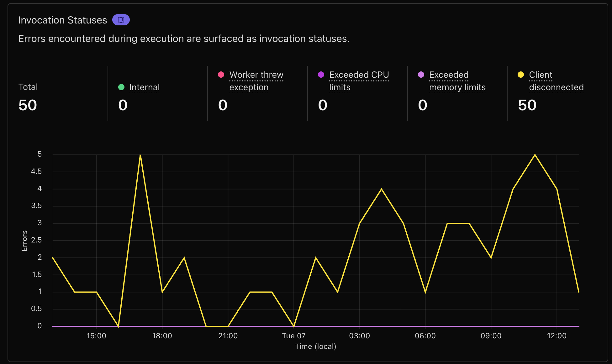This screenshot has width=612, height=364.
Task: Click the lilac Exceeded memory limits dot
Action: point(421,75)
